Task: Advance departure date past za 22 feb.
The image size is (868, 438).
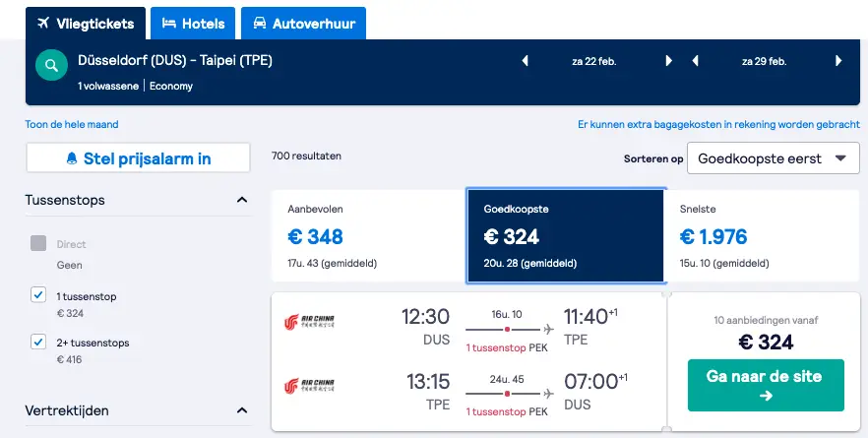Action: coord(669,61)
